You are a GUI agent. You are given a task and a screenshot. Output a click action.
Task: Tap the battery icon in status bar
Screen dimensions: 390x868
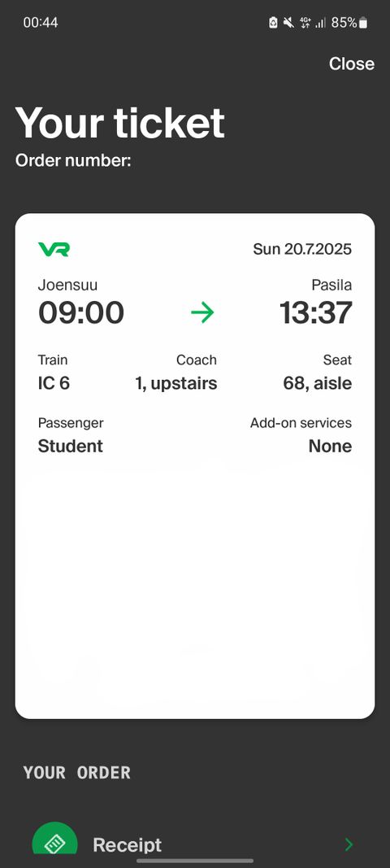[363, 23]
